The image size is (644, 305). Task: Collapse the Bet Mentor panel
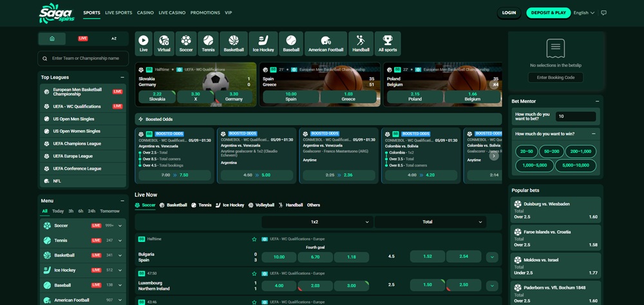597,101
